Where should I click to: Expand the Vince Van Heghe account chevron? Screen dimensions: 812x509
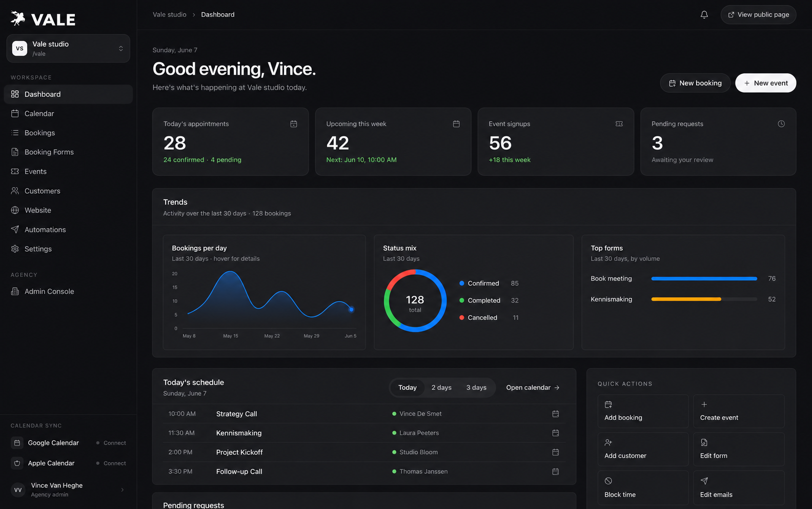point(123,490)
